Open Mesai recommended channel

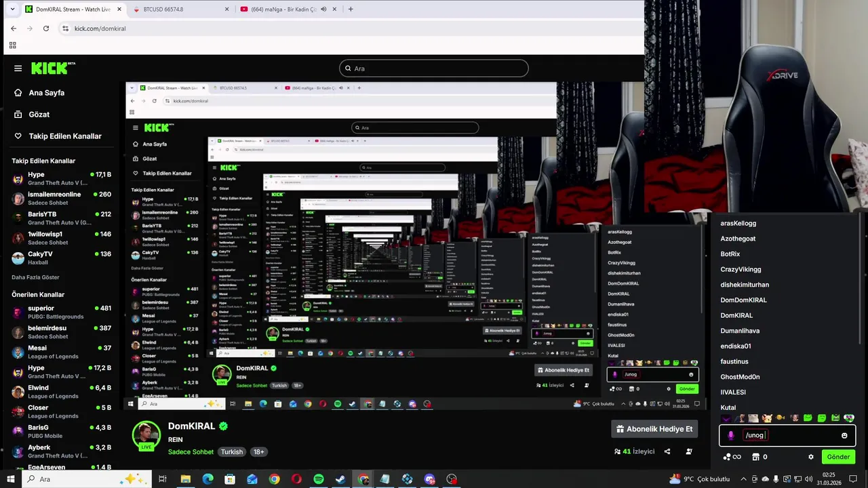tap(61, 352)
